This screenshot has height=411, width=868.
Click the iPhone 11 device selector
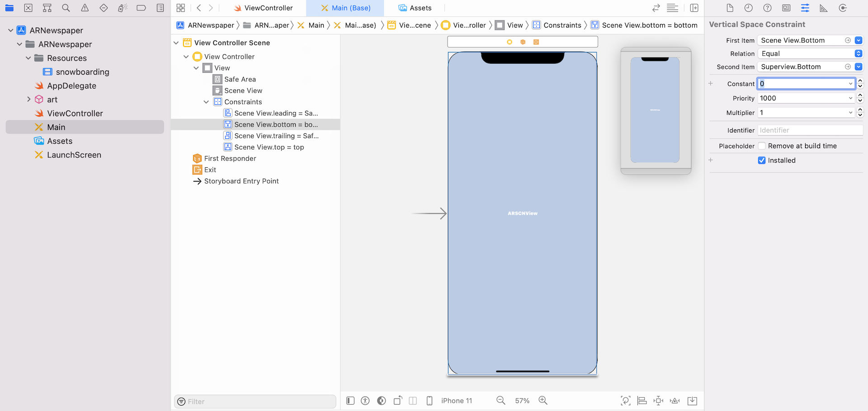coord(456,401)
